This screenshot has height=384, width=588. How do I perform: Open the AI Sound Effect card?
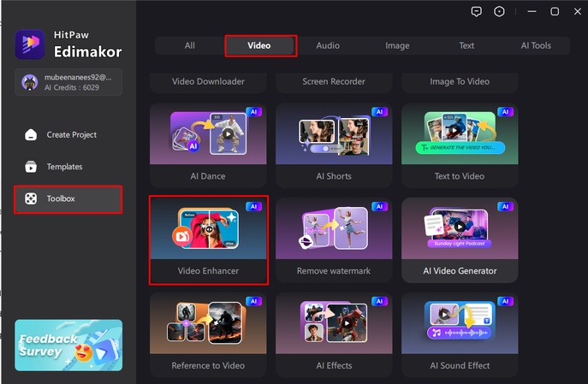pos(460,334)
